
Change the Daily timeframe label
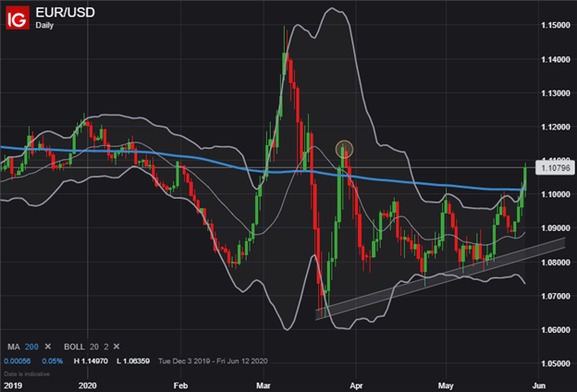[x=44, y=25]
